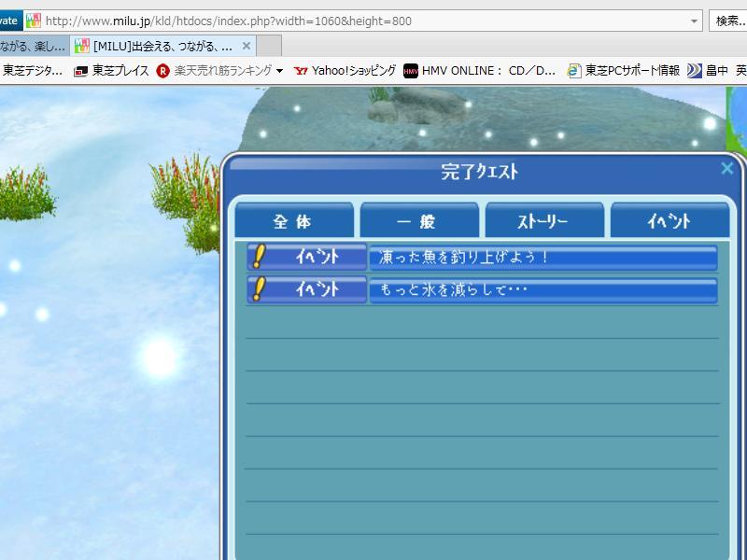747x560 pixels.
Task: Switch to the partially visible ながる、楽し tab
Action: tap(35, 46)
